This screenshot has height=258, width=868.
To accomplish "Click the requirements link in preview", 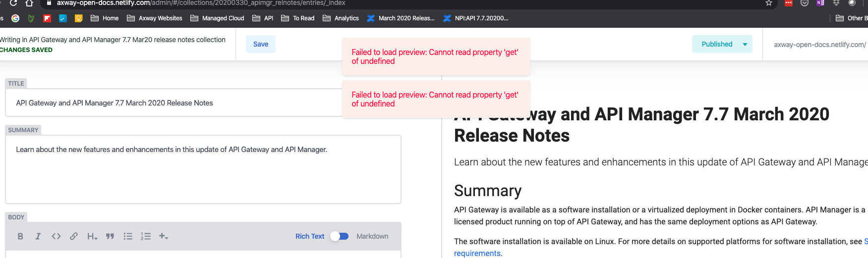I will click(x=477, y=253).
